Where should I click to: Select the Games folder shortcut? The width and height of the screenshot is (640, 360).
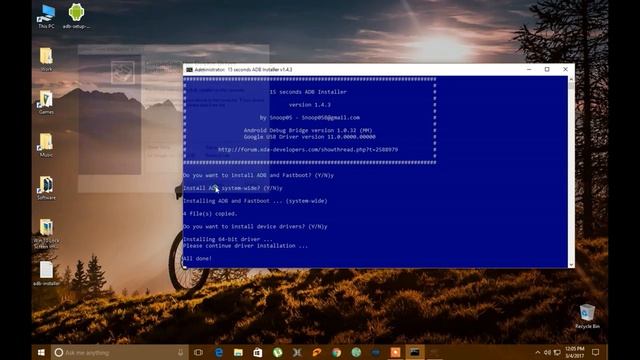point(46,102)
